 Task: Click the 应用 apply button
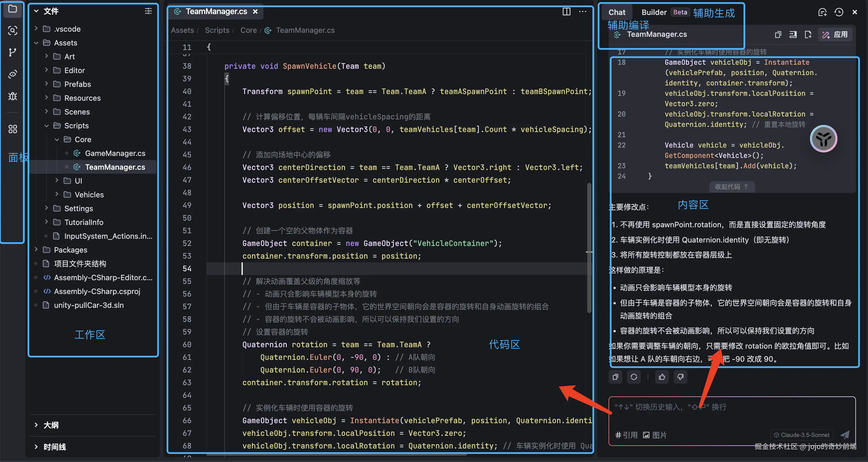click(x=835, y=34)
